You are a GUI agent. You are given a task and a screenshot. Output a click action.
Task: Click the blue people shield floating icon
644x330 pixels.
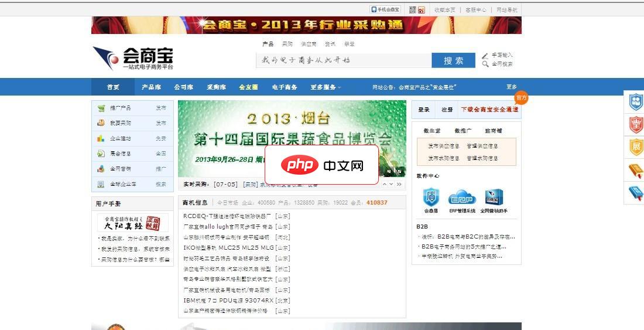pos(636,101)
